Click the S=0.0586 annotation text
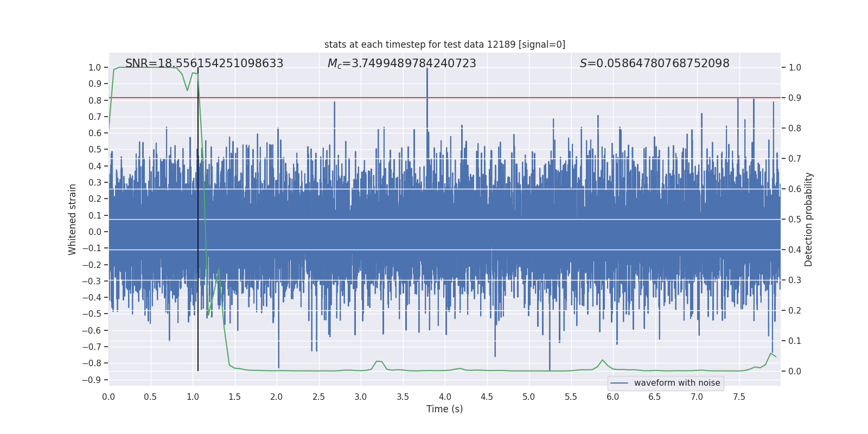The image size is (868, 434). [654, 63]
